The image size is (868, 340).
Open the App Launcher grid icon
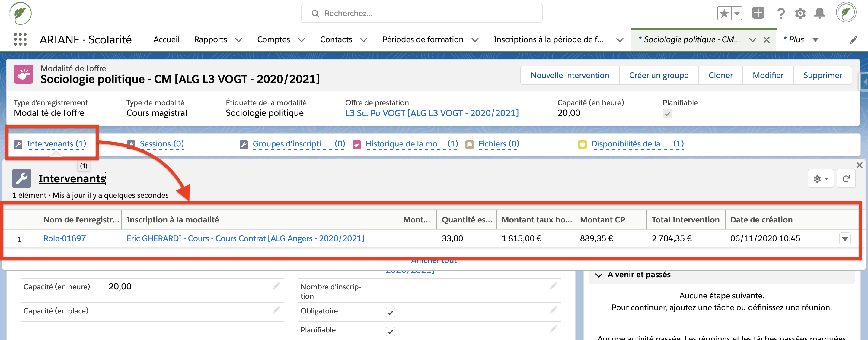point(20,39)
